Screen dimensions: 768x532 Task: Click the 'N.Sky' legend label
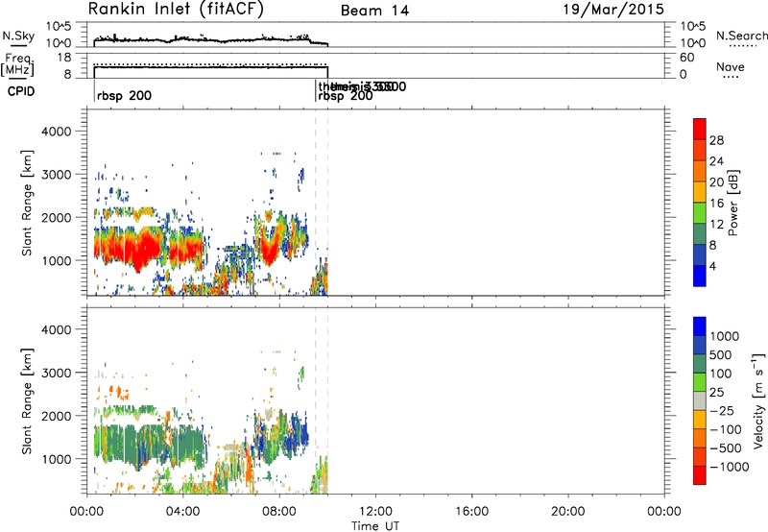click(x=18, y=36)
